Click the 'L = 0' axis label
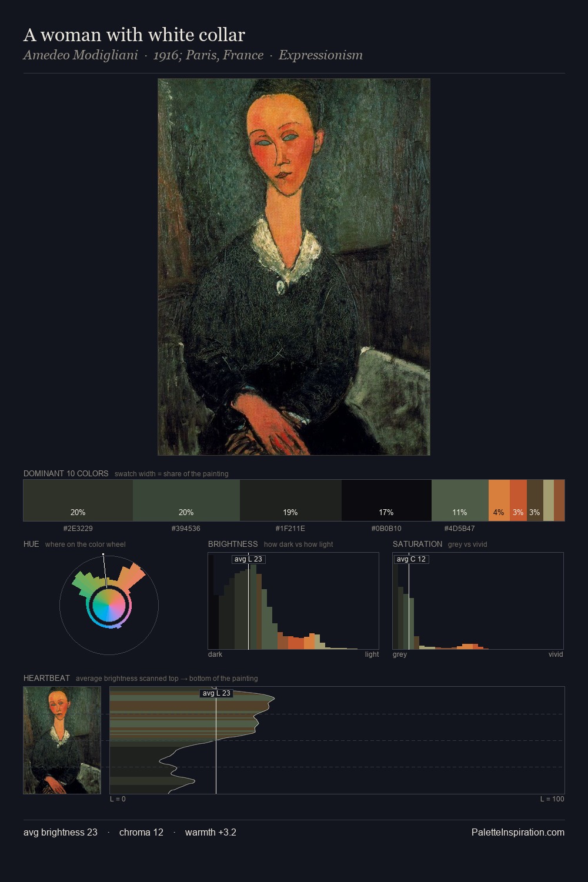This screenshot has height=882, width=588. coord(118,799)
